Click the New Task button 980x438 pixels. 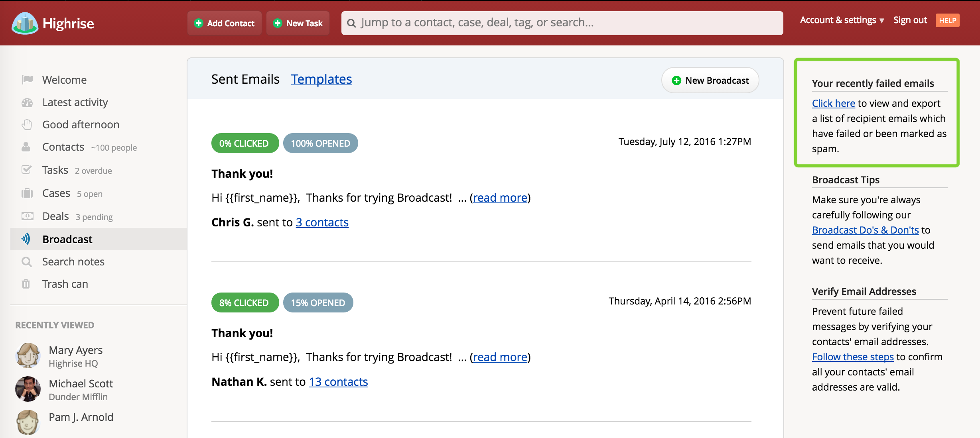(298, 23)
